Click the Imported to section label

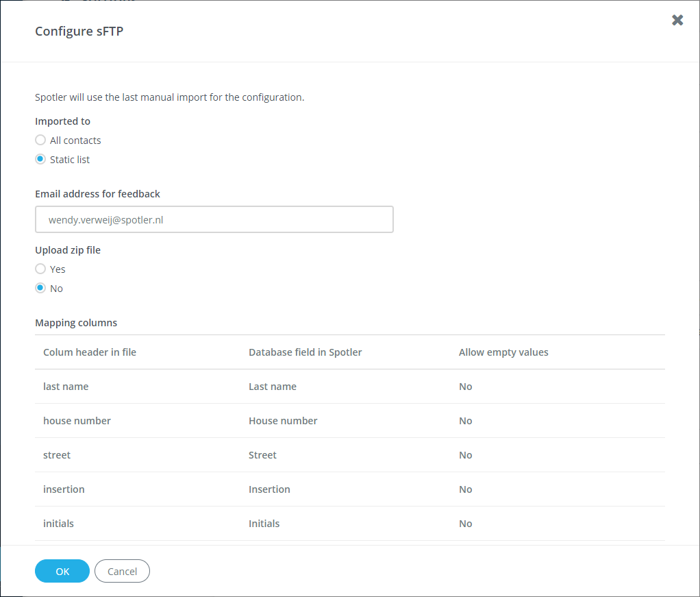tap(62, 121)
